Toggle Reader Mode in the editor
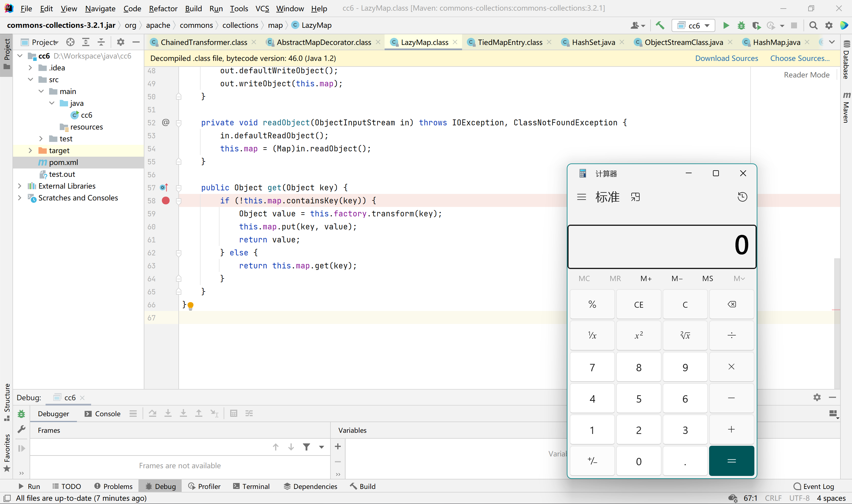852x504 pixels. (x=806, y=75)
